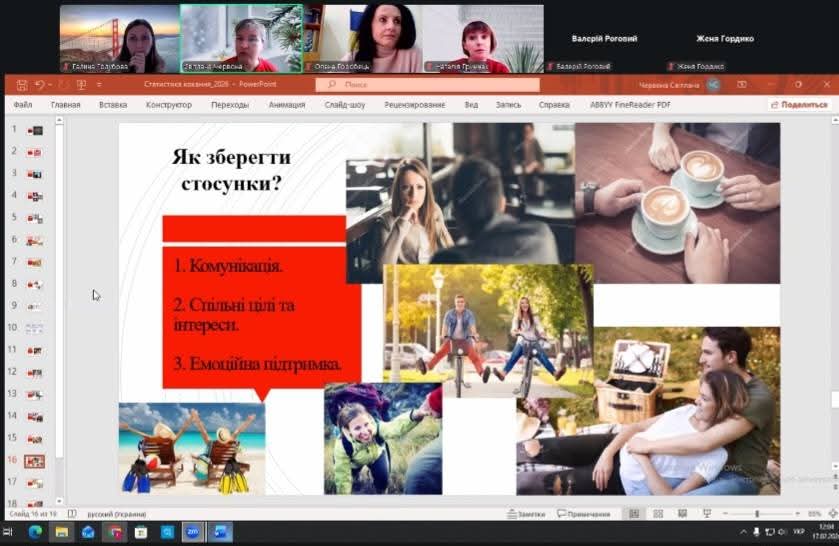Toggle the Заметки notes pane

[x=526, y=513]
